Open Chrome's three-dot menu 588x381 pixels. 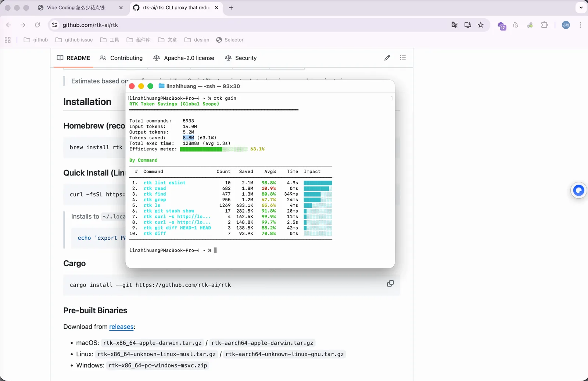[x=580, y=25]
